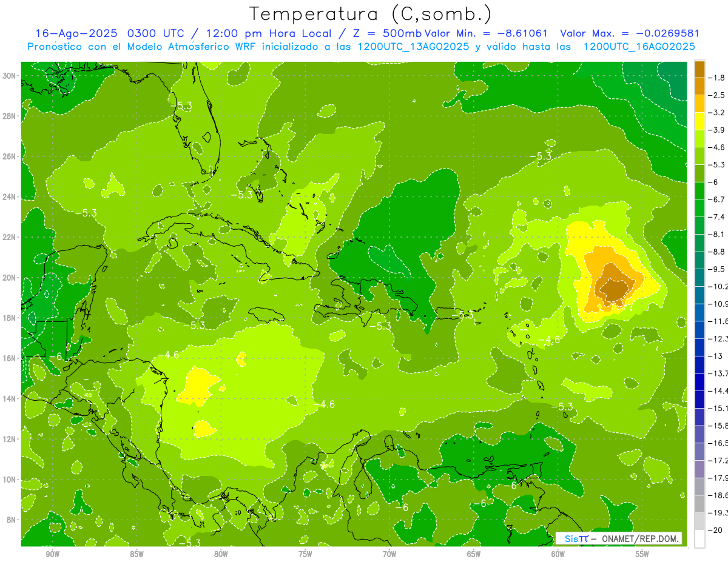The width and height of the screenshot is (728, 562).
Task: Click the legend value "-3.9"
Action: 717,130
